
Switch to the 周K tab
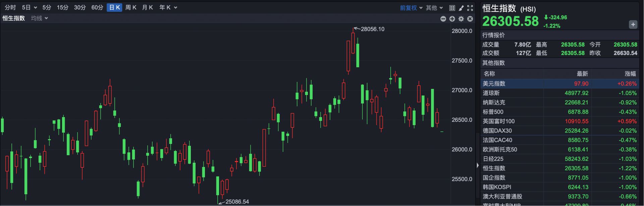tap(130, 7)
